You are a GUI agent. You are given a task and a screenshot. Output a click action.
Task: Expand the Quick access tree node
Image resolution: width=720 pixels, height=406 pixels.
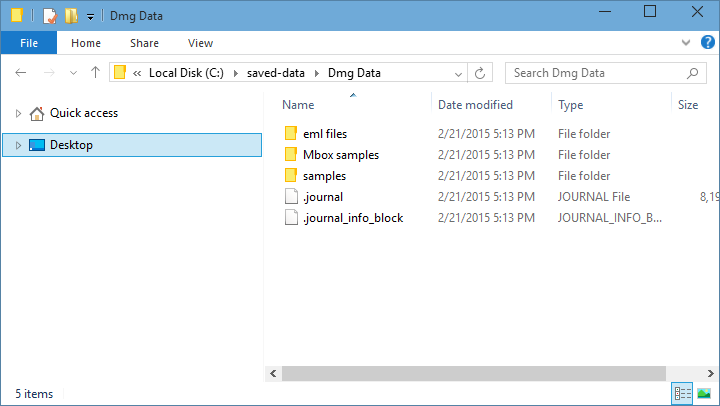[18, 113]
